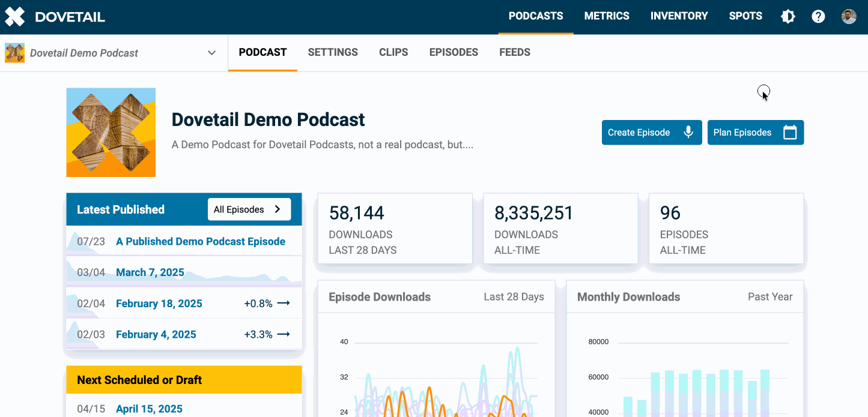Click the microphone icon on Create Episode
Viewport: 868px width, 417px height.
pos(688,133)
